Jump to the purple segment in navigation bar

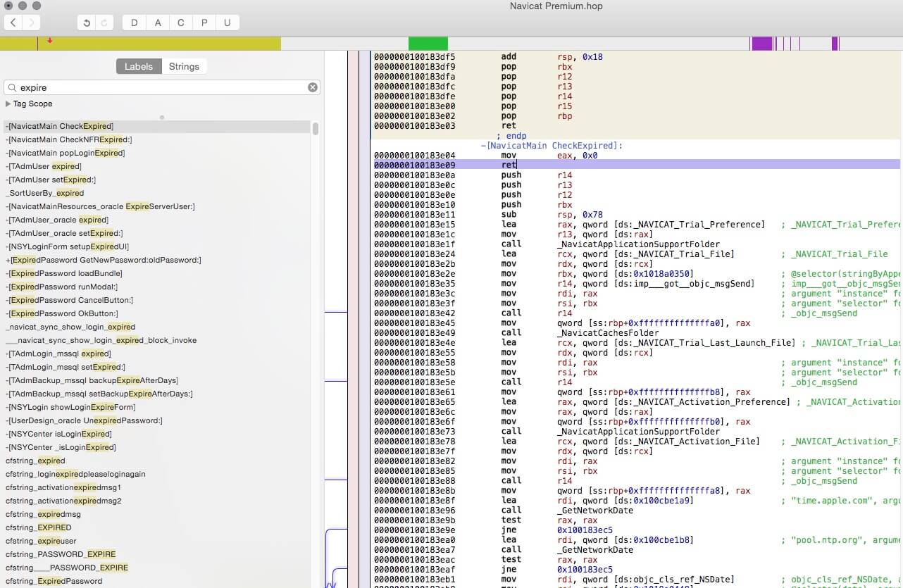click(x=762, y=44)
